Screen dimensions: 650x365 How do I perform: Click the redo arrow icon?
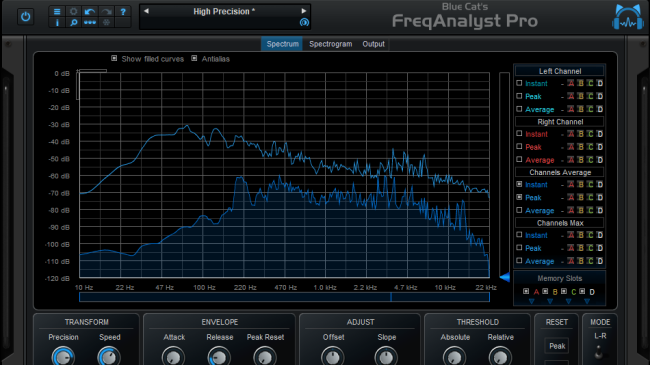[106, 12]
